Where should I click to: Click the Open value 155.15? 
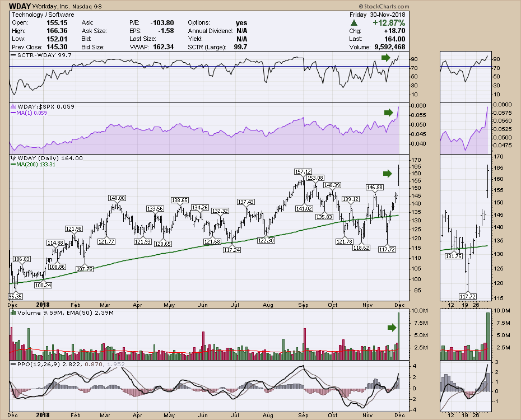coord(57,23)
